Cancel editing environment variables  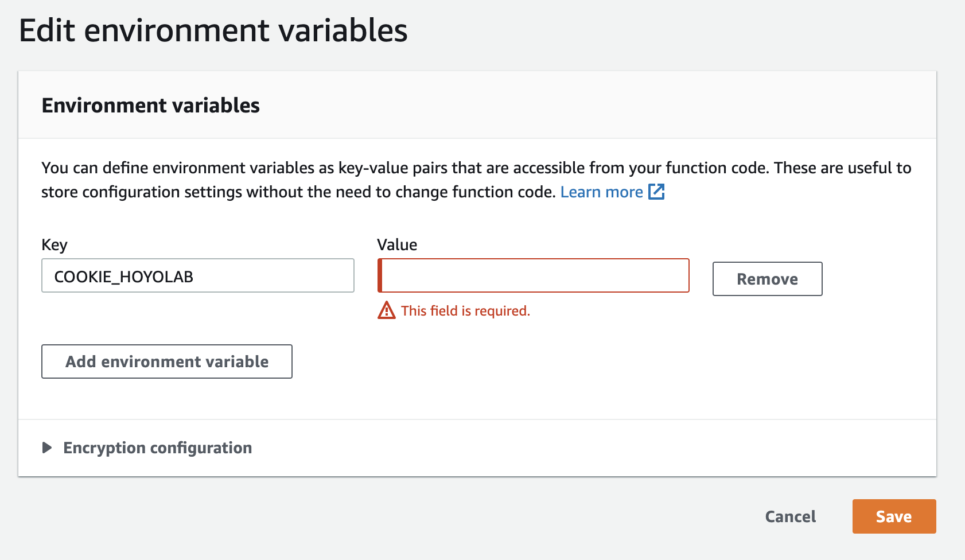(790, 516)
